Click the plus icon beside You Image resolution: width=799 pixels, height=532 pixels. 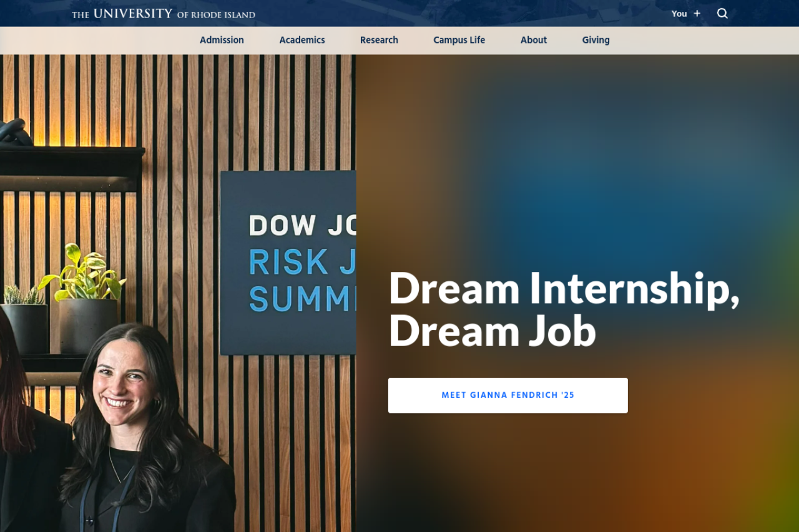(697, 14)
